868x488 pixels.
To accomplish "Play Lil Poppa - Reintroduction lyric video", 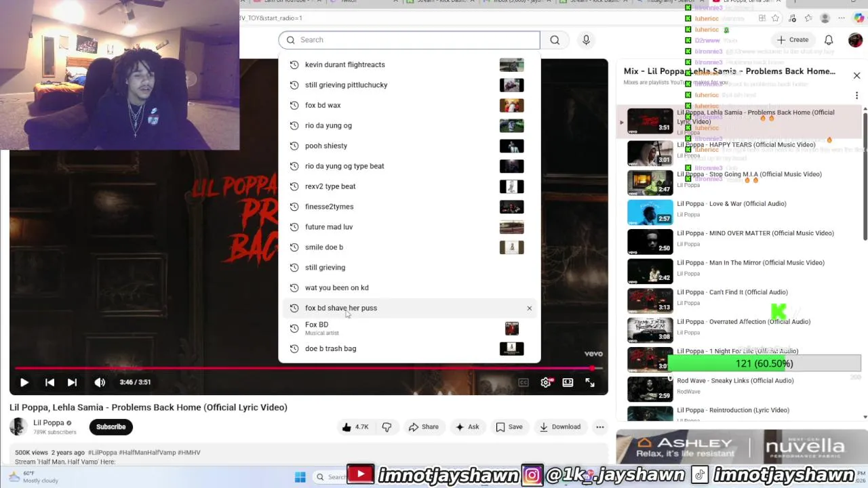I will coord(739,413).
